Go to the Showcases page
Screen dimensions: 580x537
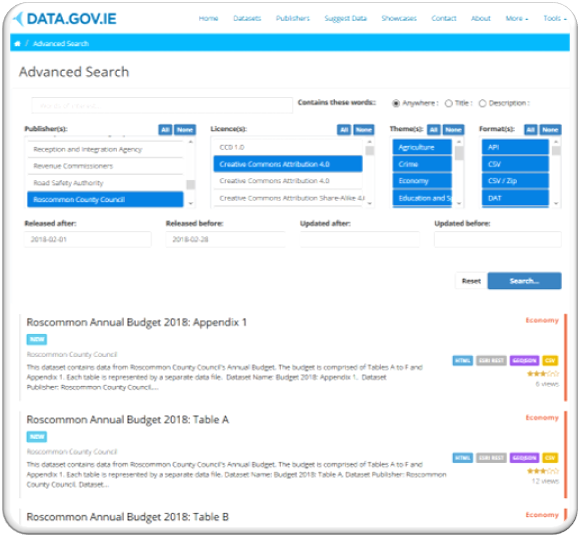[x=399, y=18]
